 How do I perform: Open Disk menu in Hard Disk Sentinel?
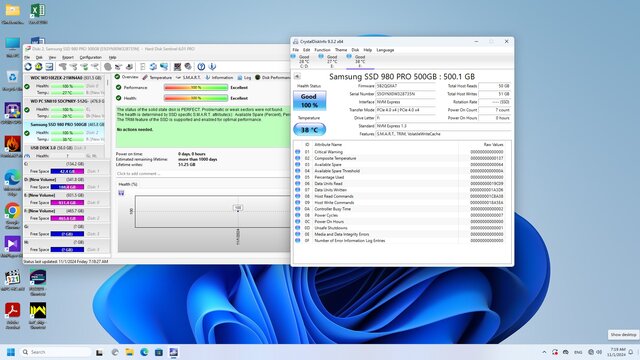point(39,57)
